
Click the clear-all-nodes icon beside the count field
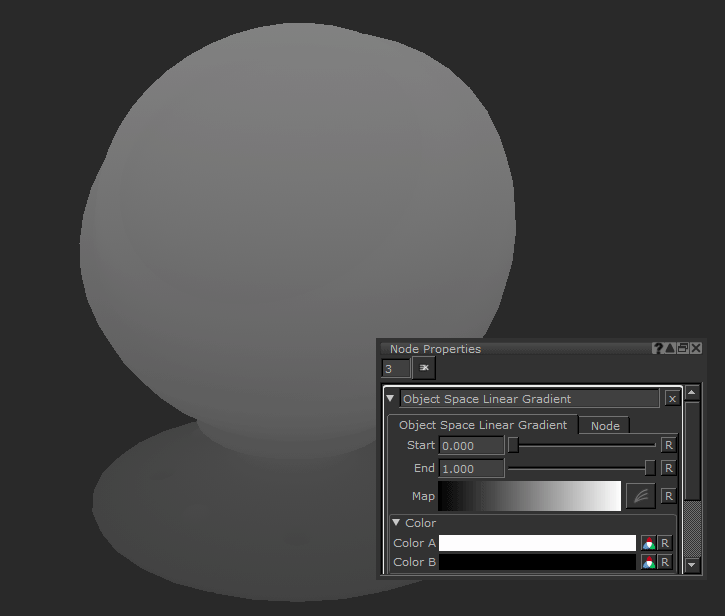tap(424, 369)
